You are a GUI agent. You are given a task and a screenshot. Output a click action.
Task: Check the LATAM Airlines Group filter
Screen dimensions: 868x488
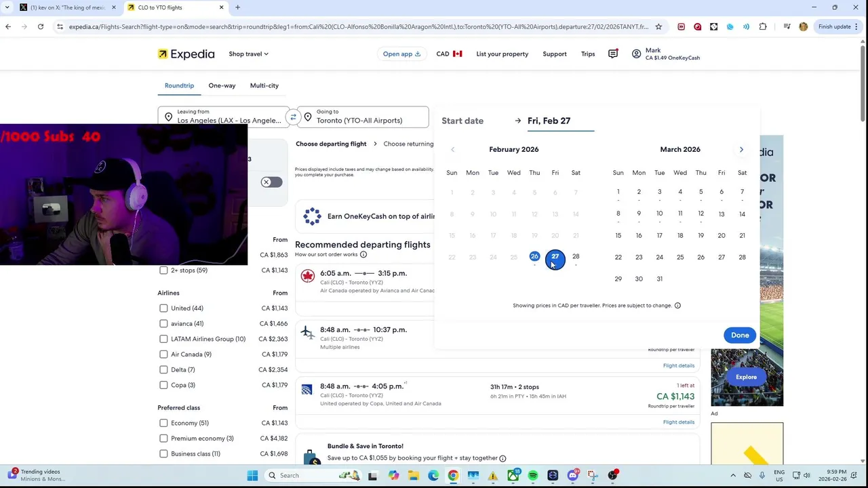click(163, 339)
